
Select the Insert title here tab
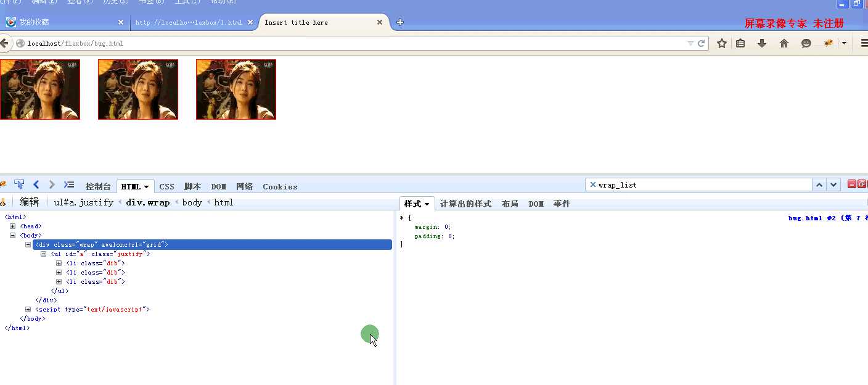pyautogui.click(x=324, y=22)
